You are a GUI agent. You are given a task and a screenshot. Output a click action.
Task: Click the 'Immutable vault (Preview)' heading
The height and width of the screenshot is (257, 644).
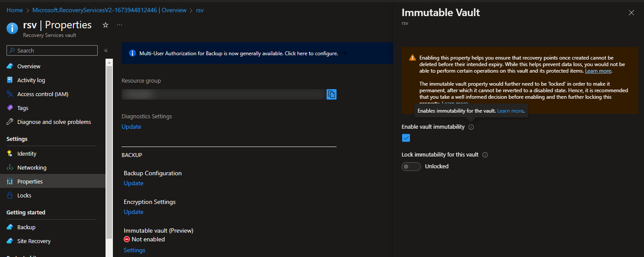coord(159,230)
